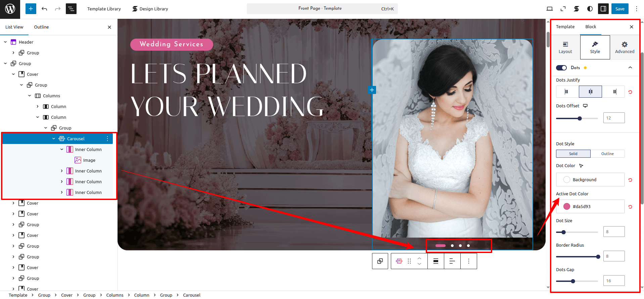Click the undo arrow icon
Image resolution: width=644 pixels, height=299 pixels.
pos(44,9)
